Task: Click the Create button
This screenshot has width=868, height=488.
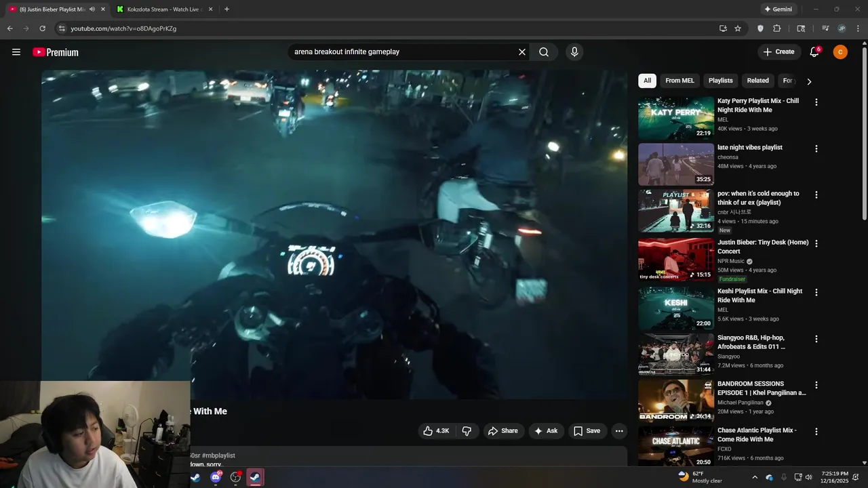Action: 778,52
